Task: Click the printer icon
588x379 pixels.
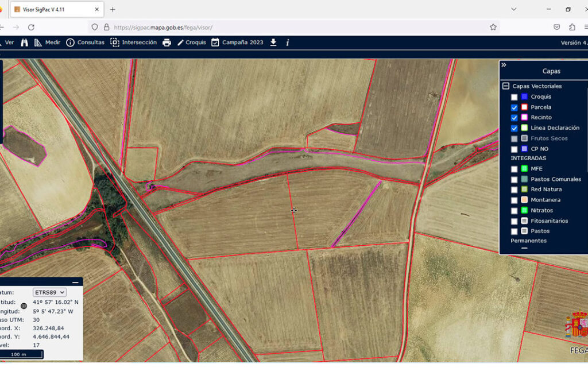Action: (167, 42)
